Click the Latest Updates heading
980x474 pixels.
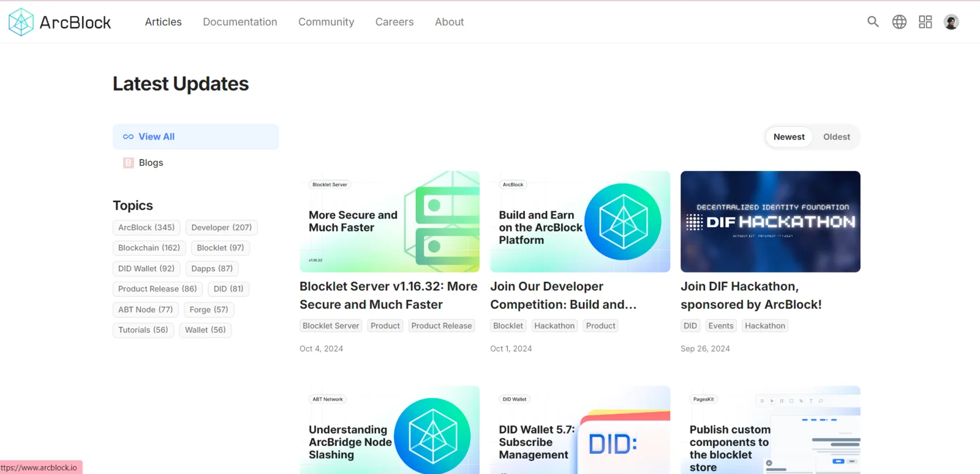pyautogui.click(x=181, y=84)
